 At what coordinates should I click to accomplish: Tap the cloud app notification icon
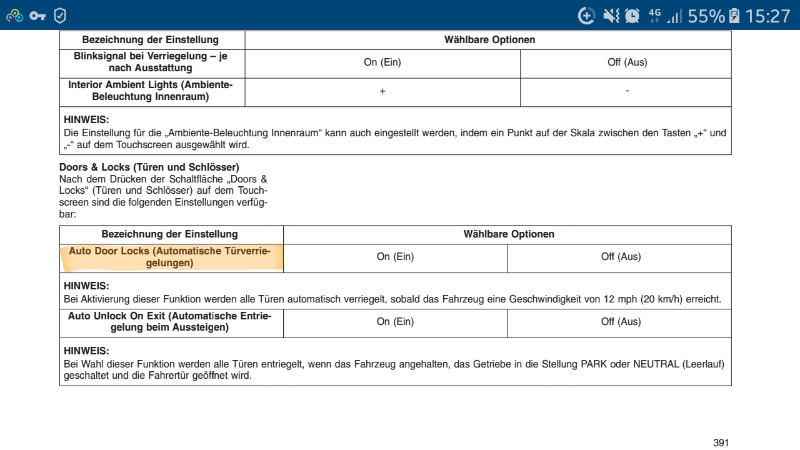click(x=14, y=15)
